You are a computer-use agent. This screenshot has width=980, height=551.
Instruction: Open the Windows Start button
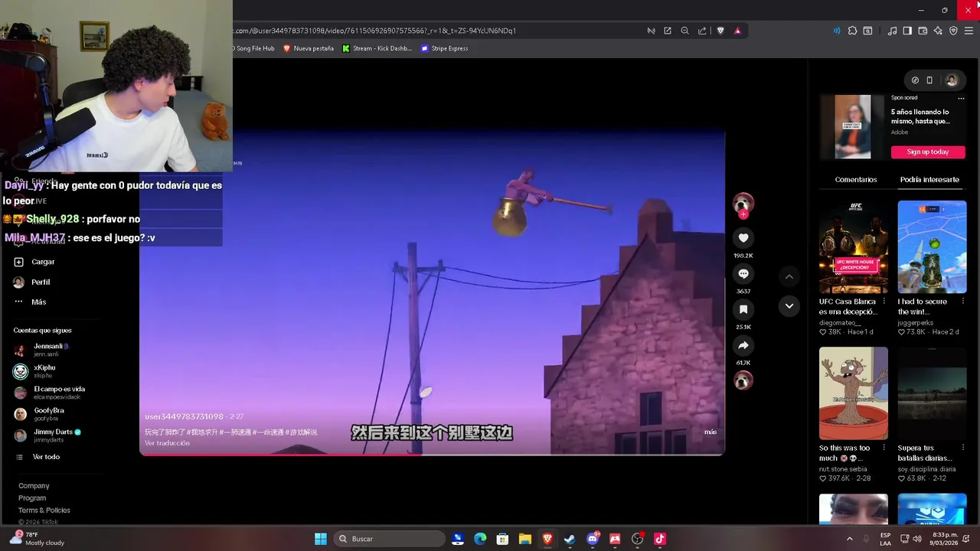tap(321, 539)
